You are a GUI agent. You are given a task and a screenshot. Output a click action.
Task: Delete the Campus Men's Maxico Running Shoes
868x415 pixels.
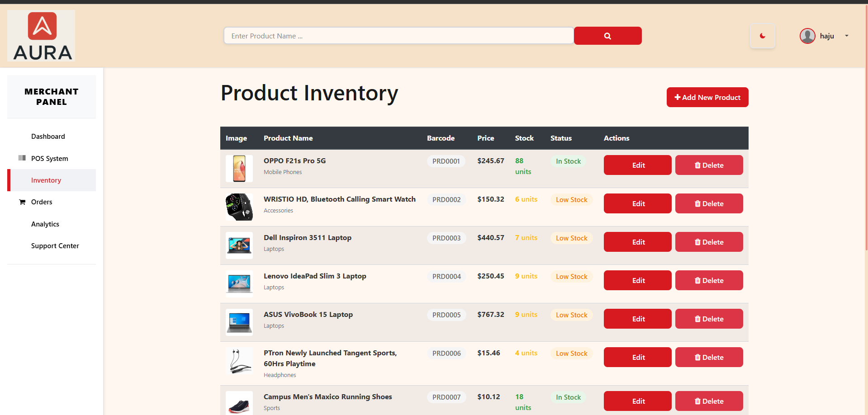click(709, 401)
